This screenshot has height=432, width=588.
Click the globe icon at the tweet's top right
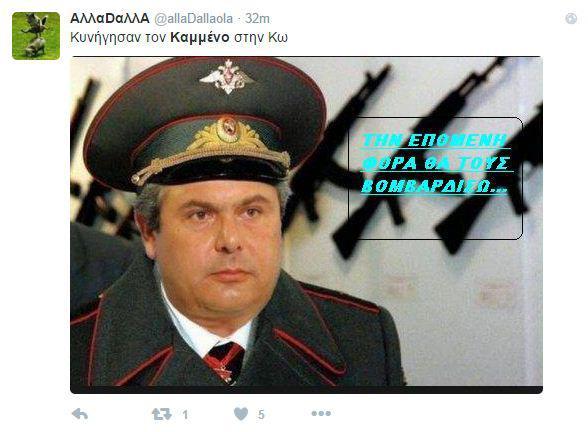coord(571,18)
